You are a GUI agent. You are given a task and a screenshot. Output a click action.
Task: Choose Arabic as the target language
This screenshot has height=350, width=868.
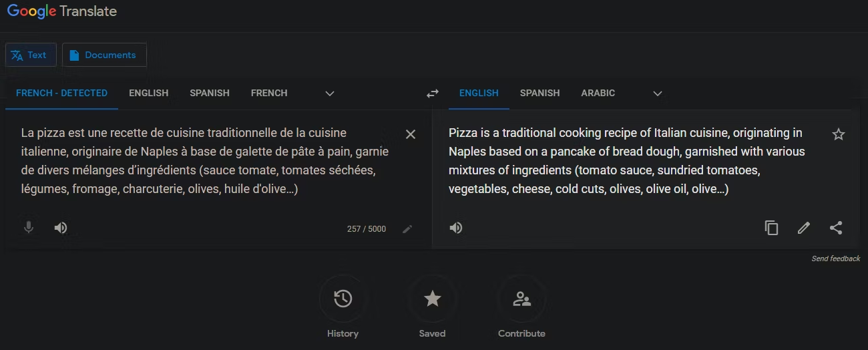598,94
